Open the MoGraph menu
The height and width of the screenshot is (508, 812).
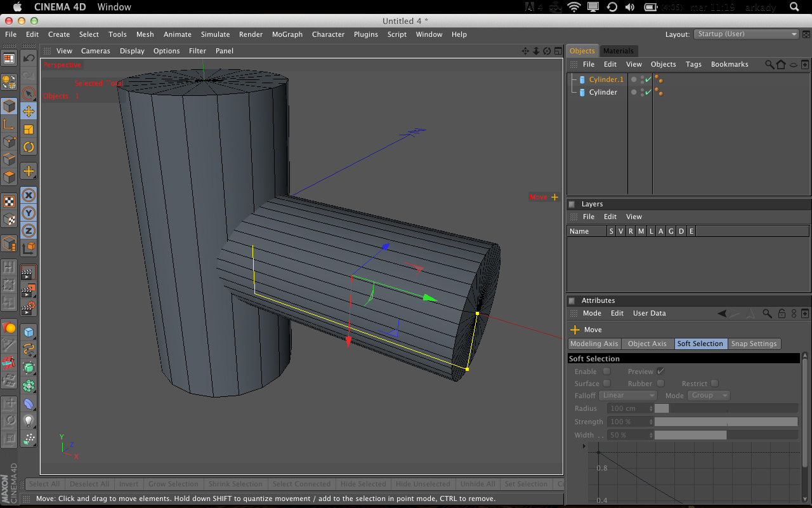point(287,34)
